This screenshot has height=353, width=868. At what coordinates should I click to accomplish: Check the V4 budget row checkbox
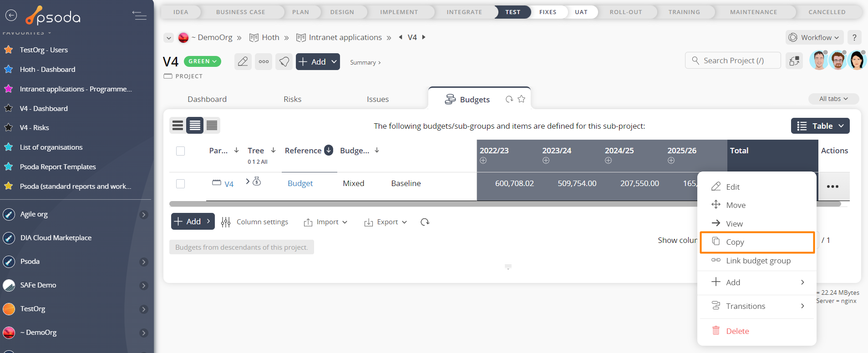click(180, 184)
